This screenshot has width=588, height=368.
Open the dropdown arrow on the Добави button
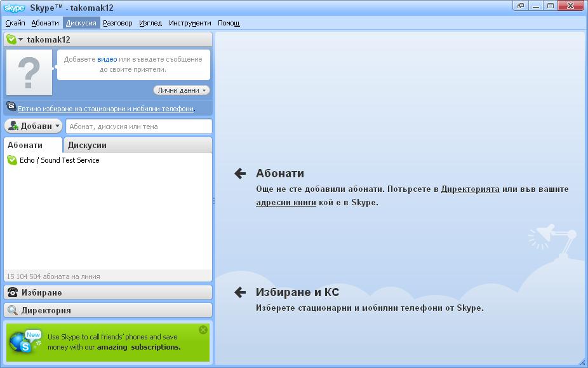(57, 126)
